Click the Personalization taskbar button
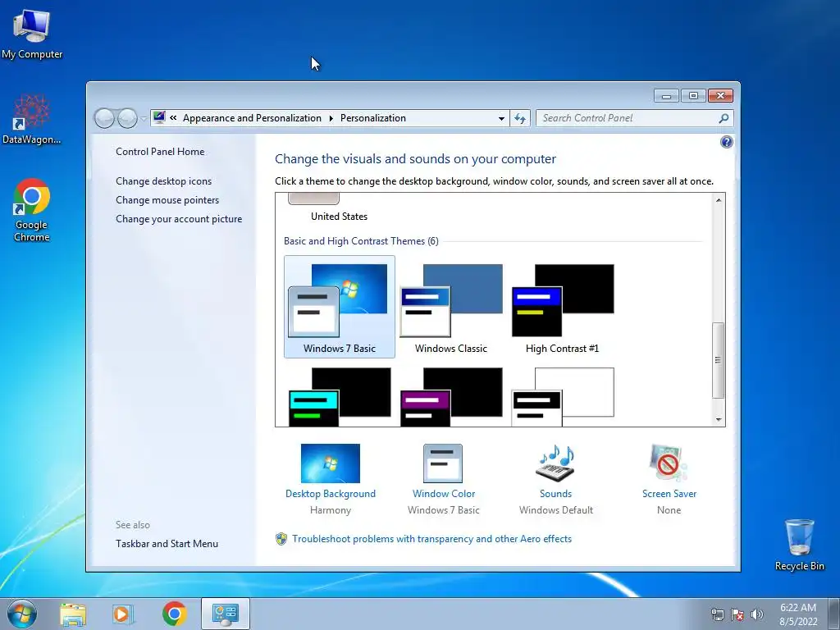 pos(225,614)
